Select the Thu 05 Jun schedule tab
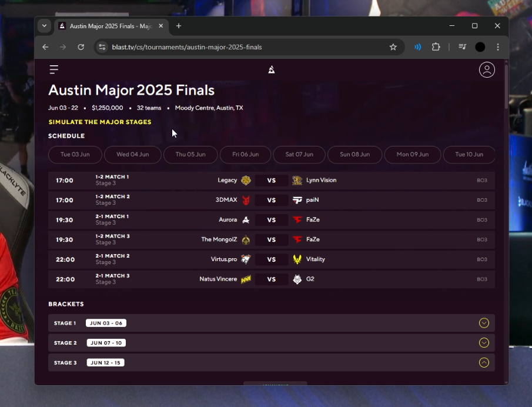This screenshot has width=532, height=407. pos(190,155)
